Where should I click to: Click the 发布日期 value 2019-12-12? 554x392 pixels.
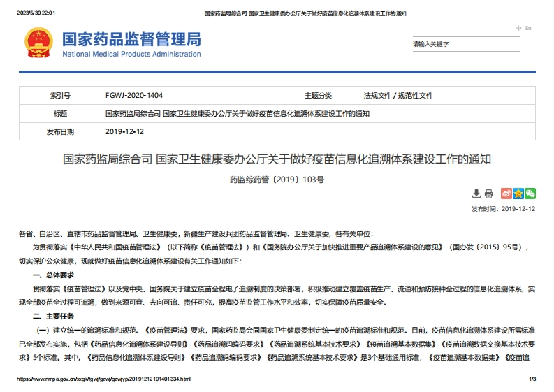[124, 131]
